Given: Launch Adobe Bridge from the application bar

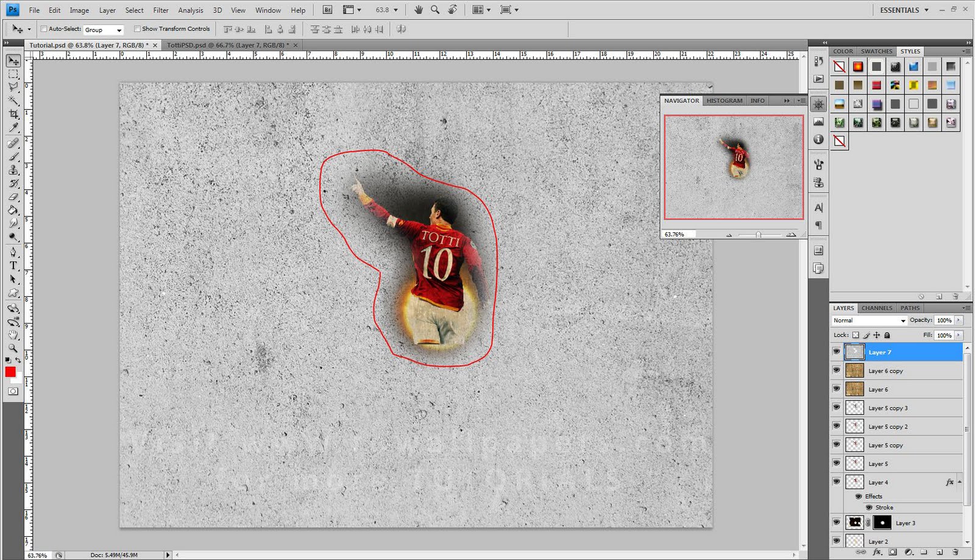Looking at the screenshot, I should (x=328, y=10).
